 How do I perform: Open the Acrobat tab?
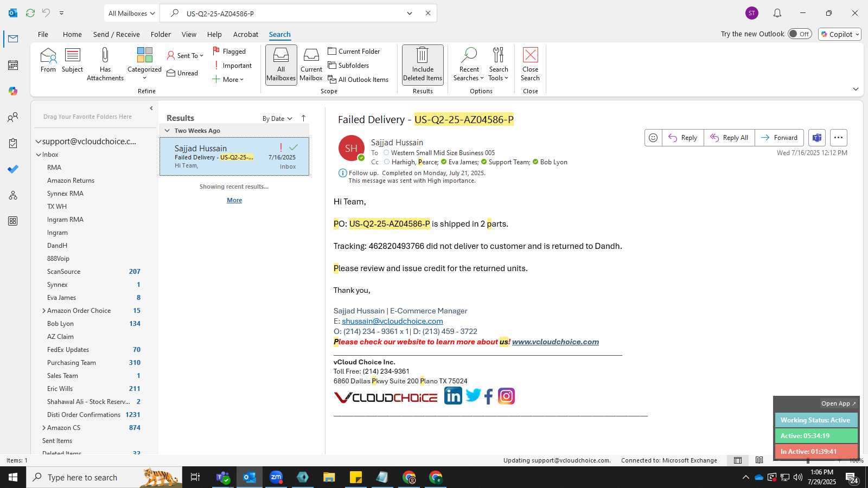(x=246, y=34)
